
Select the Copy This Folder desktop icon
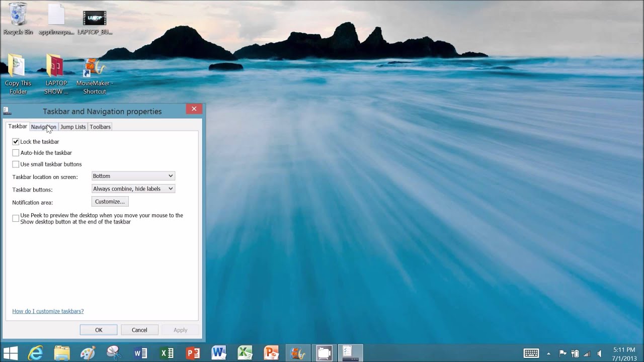tap(18, 74)
